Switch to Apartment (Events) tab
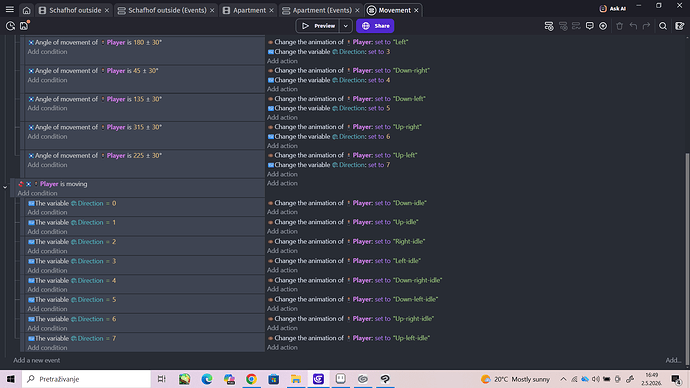 click(x=322, y=10)
